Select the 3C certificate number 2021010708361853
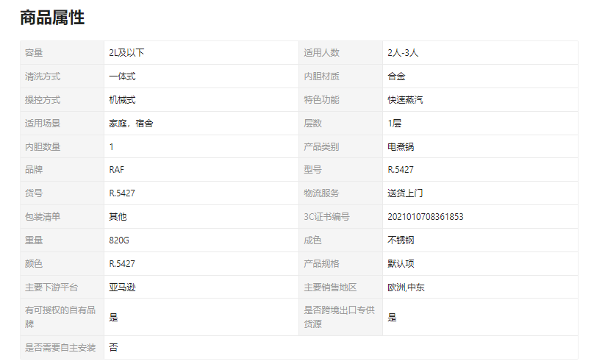This screenshot has width=594, height=364. pos(426,217)
